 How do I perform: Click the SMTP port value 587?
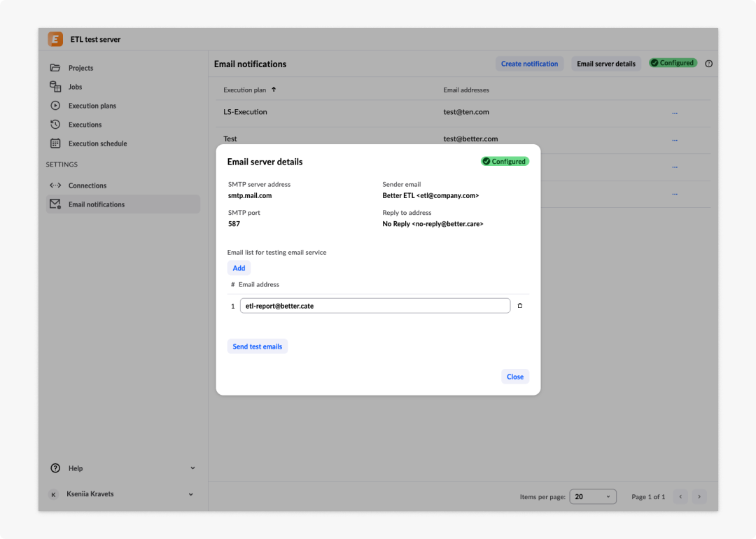pyautogui.click(x=234, y=224)
